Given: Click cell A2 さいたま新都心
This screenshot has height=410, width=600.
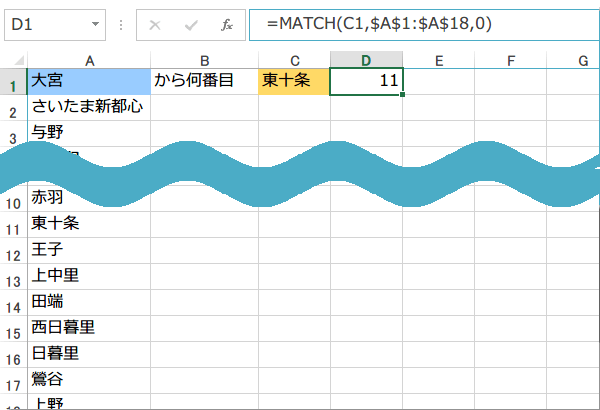Looking at the screenshot, I should click(x=89, y=108).
